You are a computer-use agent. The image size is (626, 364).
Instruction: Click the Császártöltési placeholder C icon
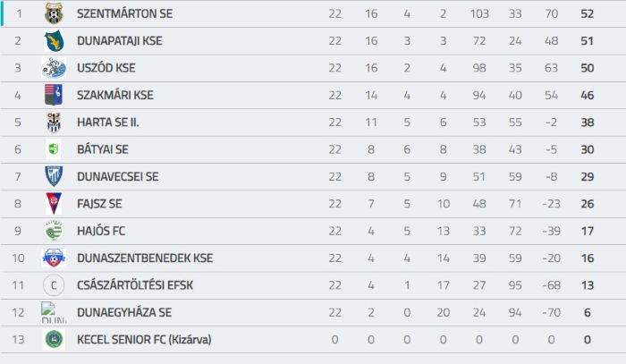click(x=54, y=285)
